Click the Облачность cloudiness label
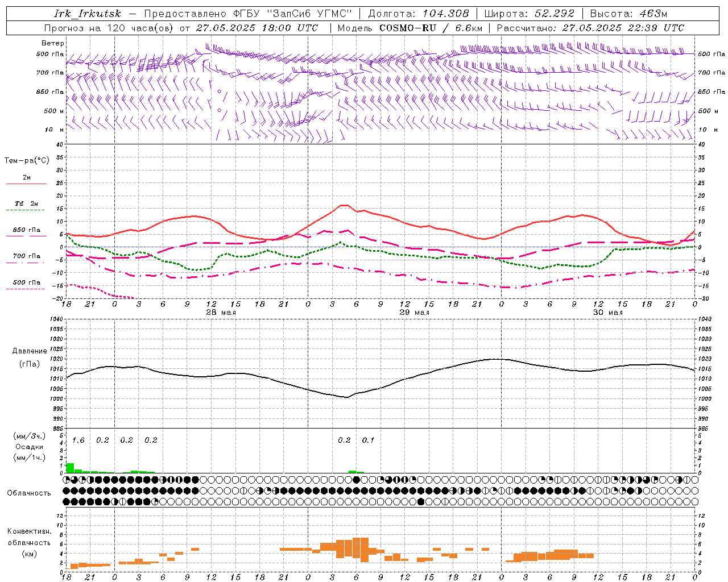The width and height of the screenshot is (728, 582). [29, 493]
